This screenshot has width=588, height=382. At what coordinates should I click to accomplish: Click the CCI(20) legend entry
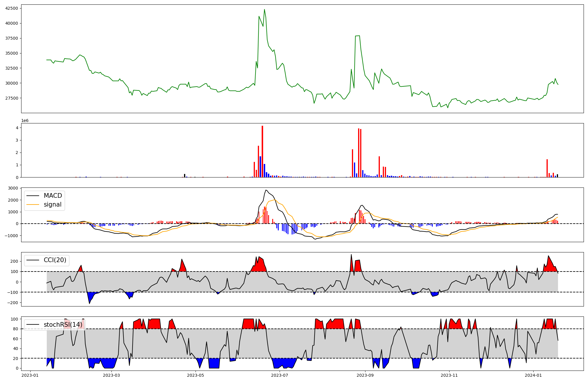click(x=55, y=260)
